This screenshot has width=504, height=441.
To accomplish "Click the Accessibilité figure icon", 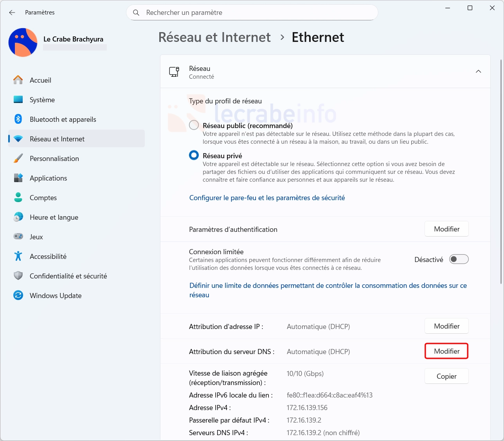I will (18, 256).
